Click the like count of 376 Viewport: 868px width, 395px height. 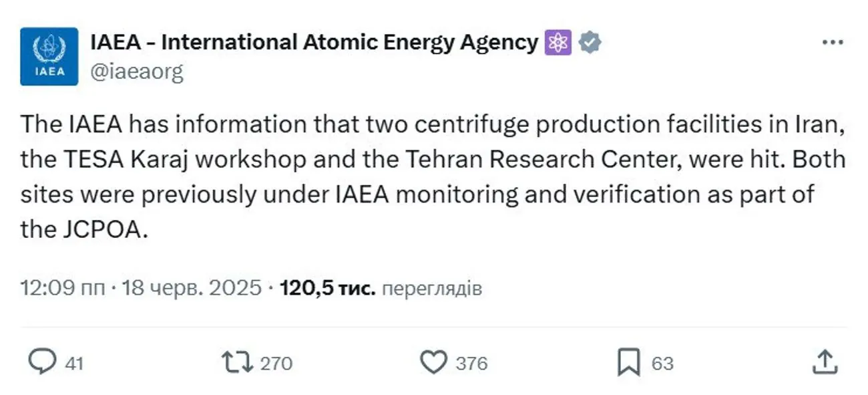point(471,364)
